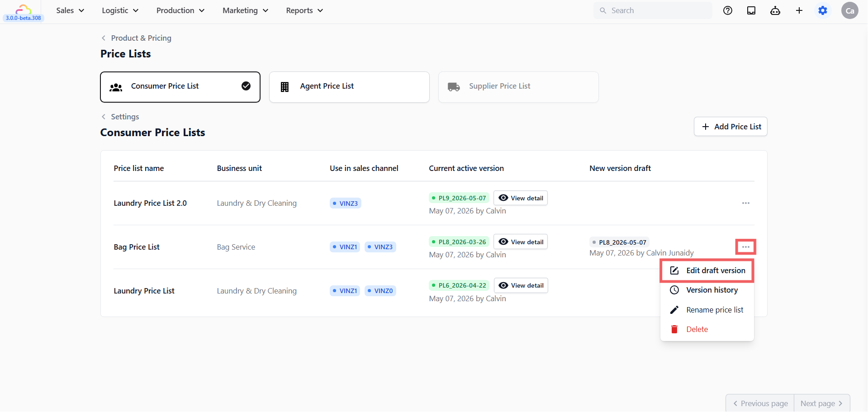Click the Search input field
This screenshot has height=412, width=868.
pos(653,10)
